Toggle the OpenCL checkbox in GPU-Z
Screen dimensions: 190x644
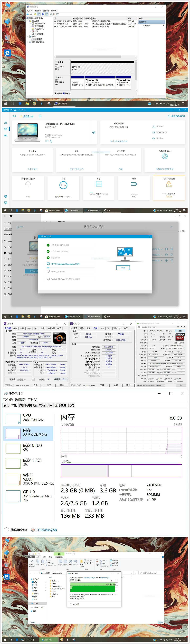(148, 379)
